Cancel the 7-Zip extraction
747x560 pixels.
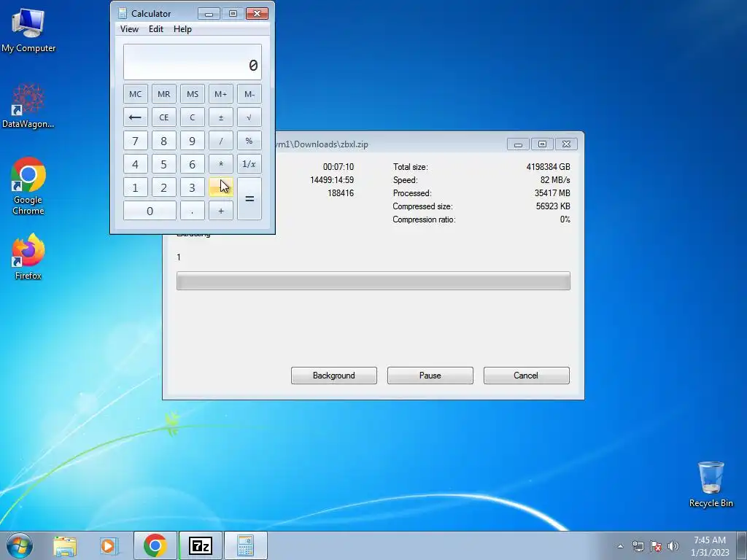(x=527, y=376)
